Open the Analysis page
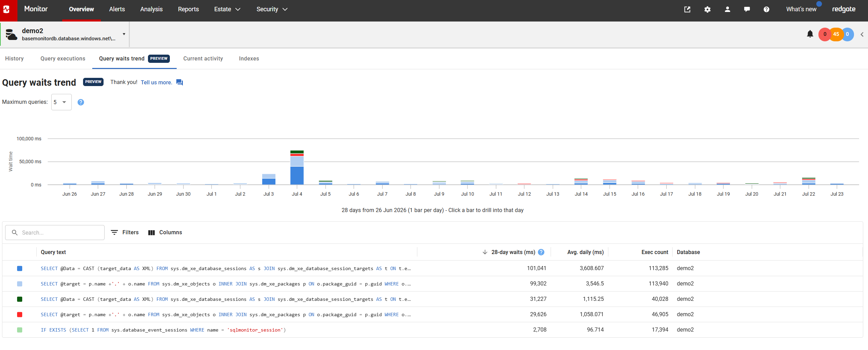Image resolution: width=868 pixels, height=350 pixels. click(151, 9)
